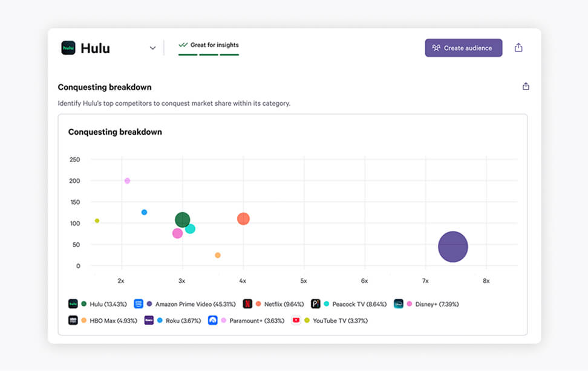Click the orange Netflix bubble on the chart

point(244,219)
